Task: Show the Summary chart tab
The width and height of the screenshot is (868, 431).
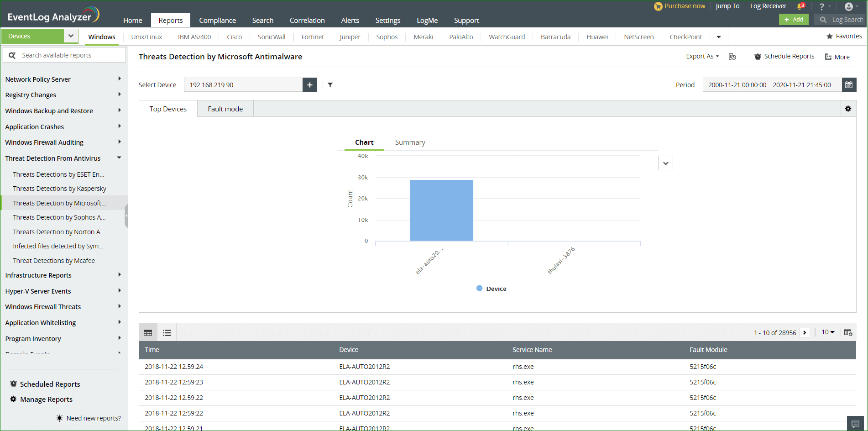Action: [x=410, y=142]
